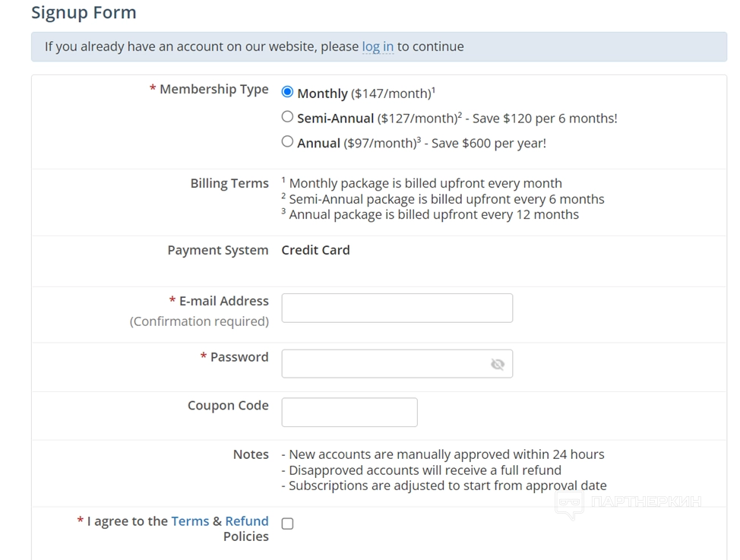Select the Monthly membership radio button
The image size is (740, 560).
point(287,92)
